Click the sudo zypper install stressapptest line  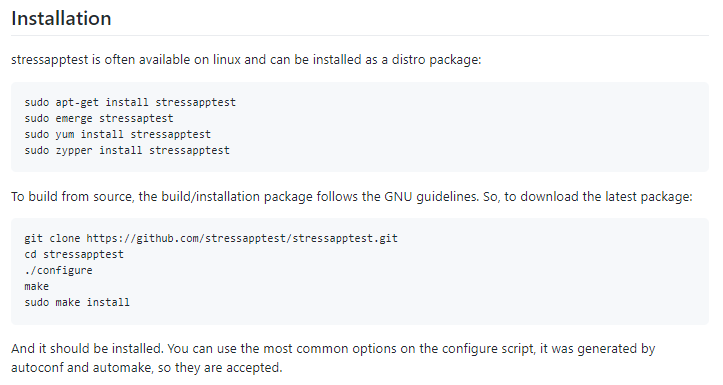pyautogui.click(x=127, y=151)
